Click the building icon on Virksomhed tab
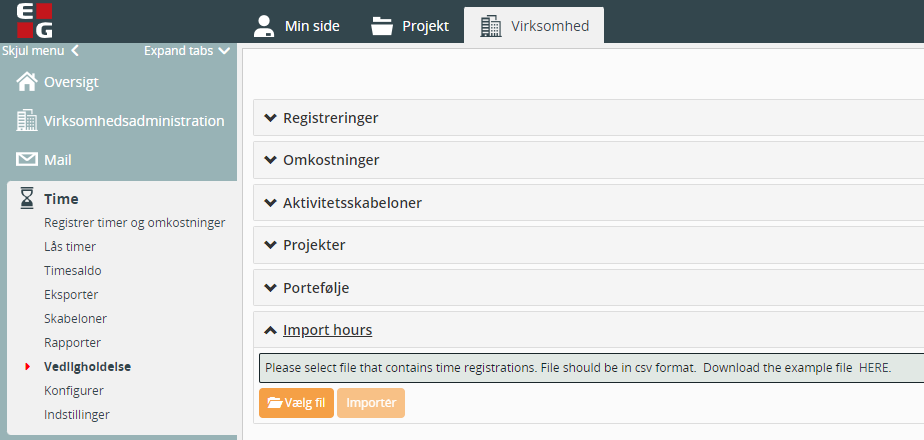Screen dimensions: 924x440 tap(490, 26)
